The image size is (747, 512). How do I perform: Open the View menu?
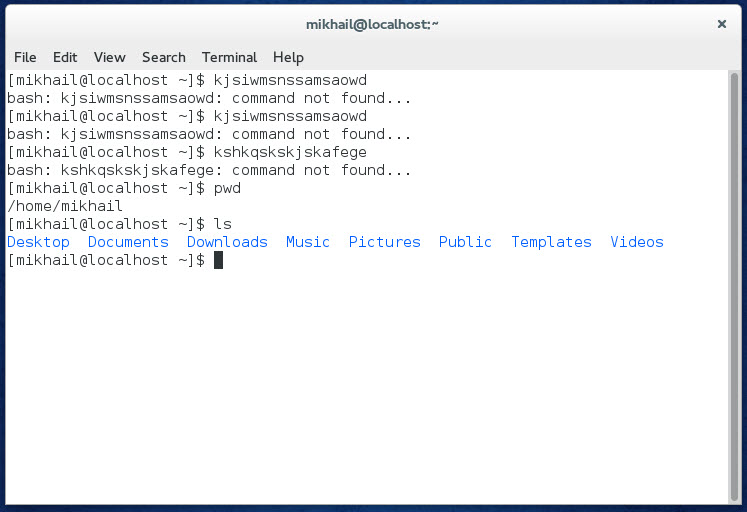(110, 57)
